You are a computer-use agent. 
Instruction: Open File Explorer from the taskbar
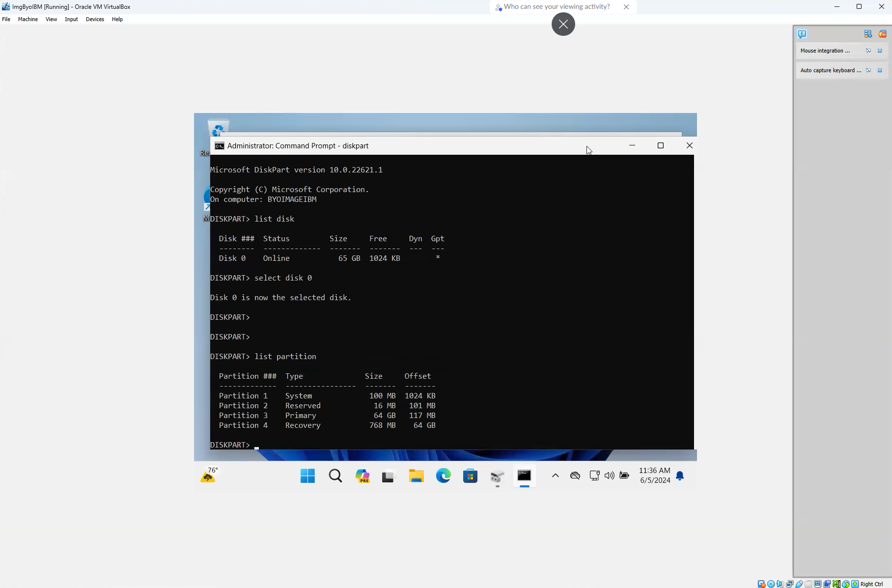coord(417,476)
